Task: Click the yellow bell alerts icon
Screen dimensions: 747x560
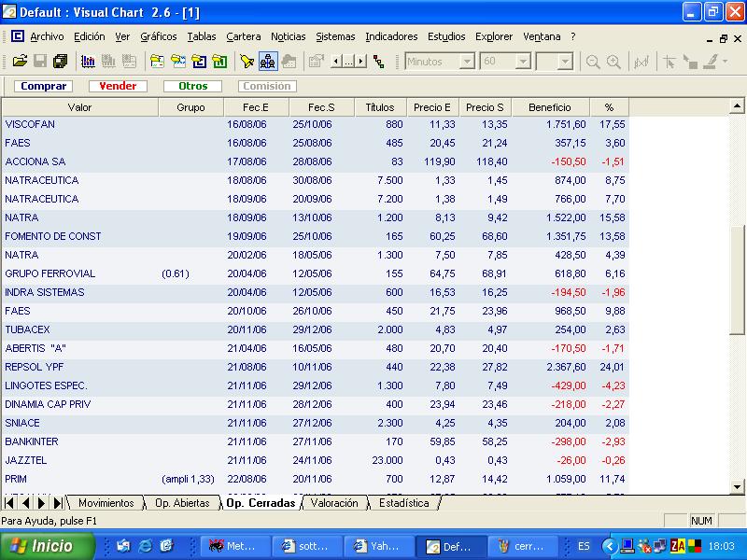Action: pyautogui.click(x=247, y=62)
